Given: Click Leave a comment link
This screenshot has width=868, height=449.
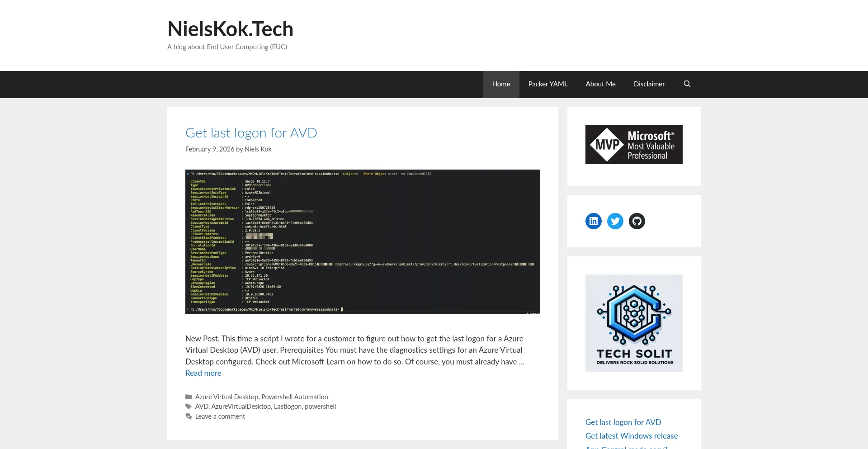Looking at the screenshot, I should [x=220, y=416].
